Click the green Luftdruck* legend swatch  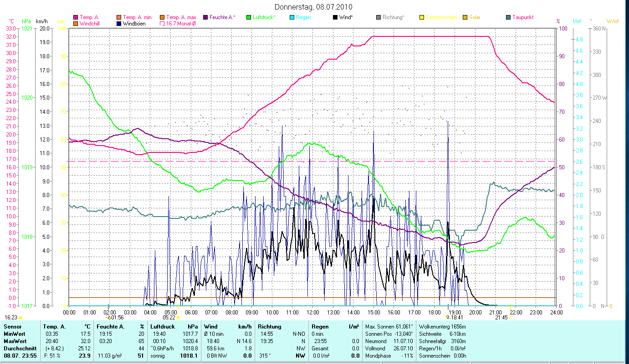click(x=249, y=17)
